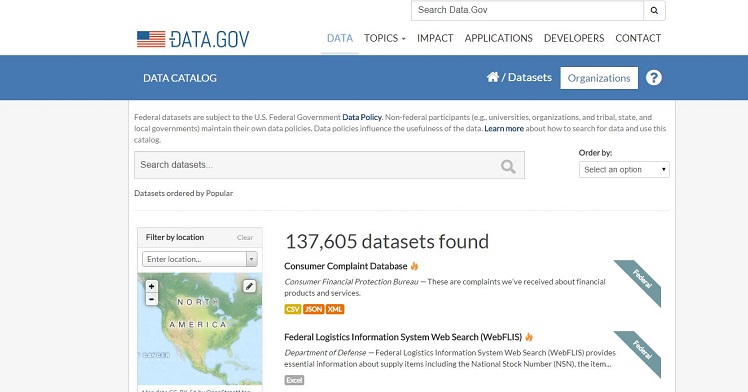Image resolution: width=748 pixels, height=392 pixels.
Task: Zoom out on the map
Action: pos(151,299)
